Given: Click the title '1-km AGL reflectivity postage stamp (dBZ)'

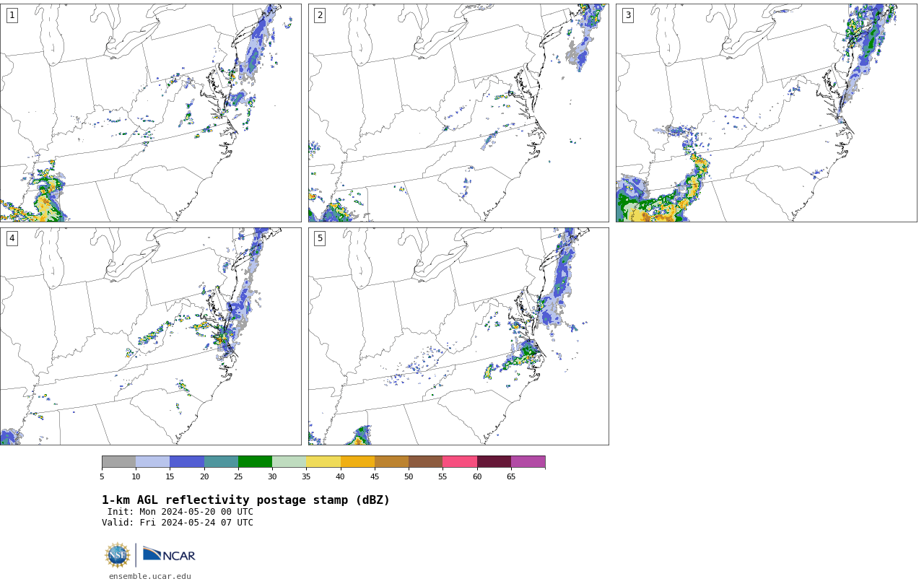Looking at the screenshot, I should (245, 500).
